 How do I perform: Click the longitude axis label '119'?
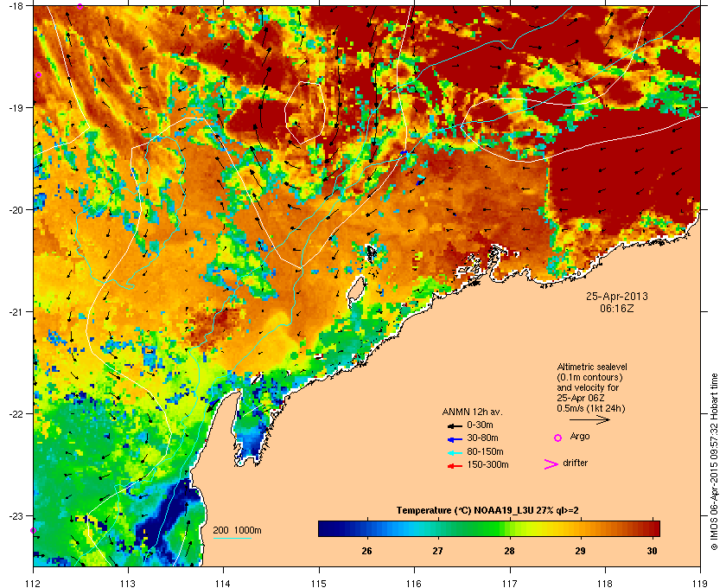(700, 583)
